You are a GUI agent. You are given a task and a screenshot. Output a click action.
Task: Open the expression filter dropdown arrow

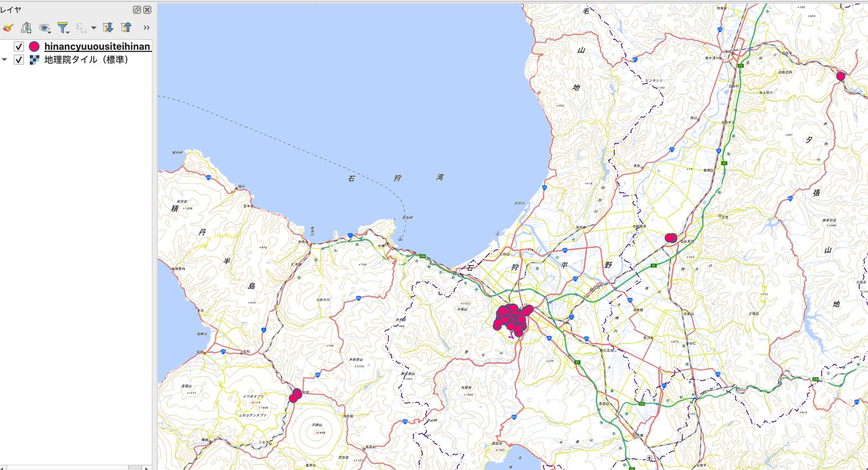click(93, 28)
